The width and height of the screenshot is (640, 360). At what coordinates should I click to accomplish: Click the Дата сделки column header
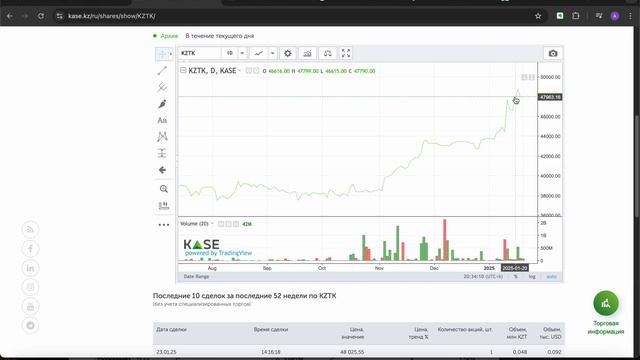[171, 329]
